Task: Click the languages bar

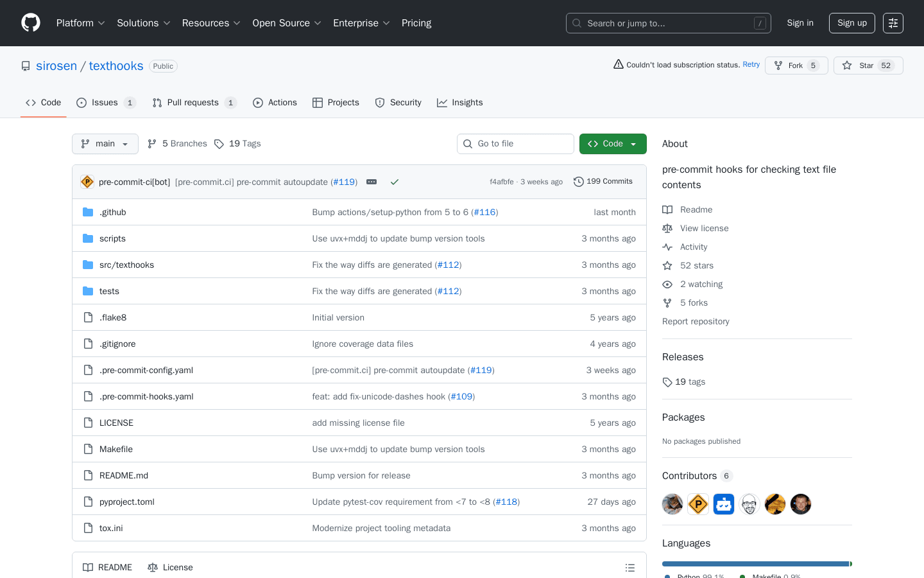Action: click(x=757, y=564)
